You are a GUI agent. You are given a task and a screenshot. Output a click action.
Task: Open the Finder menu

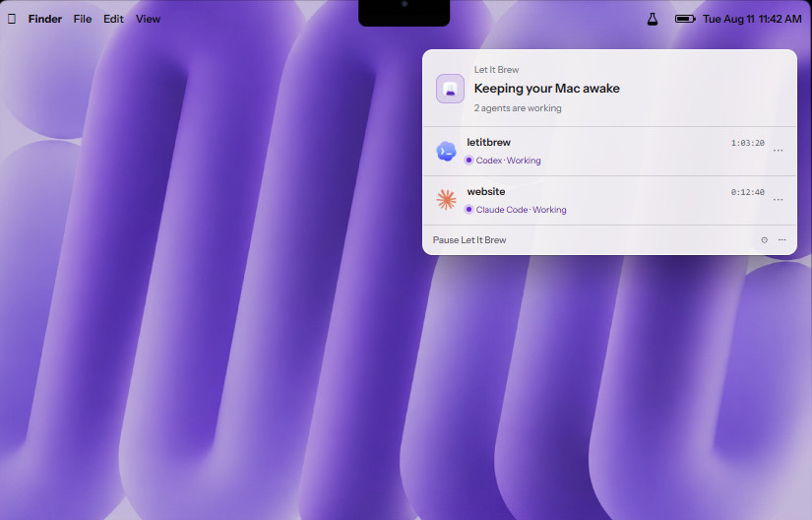tap(45, 19)
